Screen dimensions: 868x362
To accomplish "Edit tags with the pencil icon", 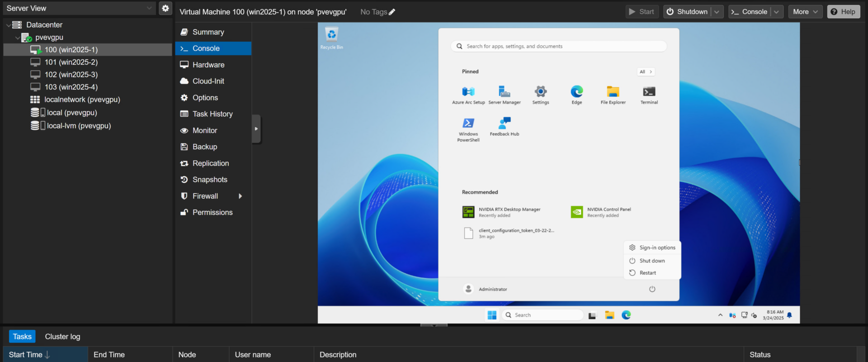I will (392, 12).
